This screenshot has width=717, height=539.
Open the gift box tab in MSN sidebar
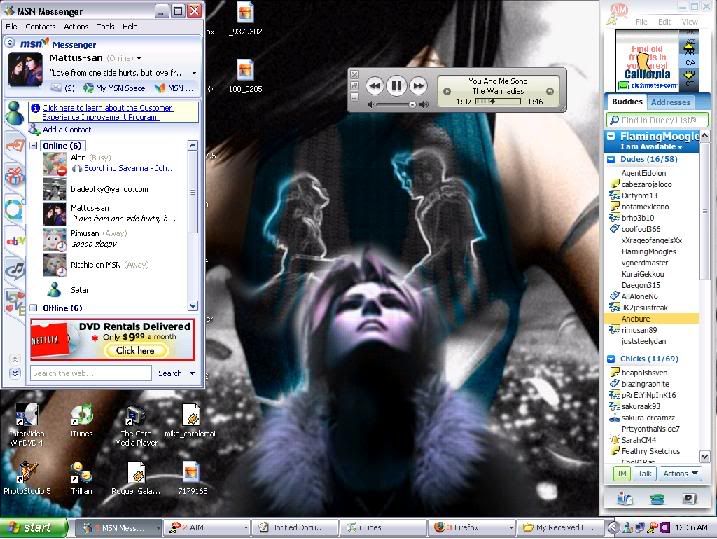[x=14, y=176]
